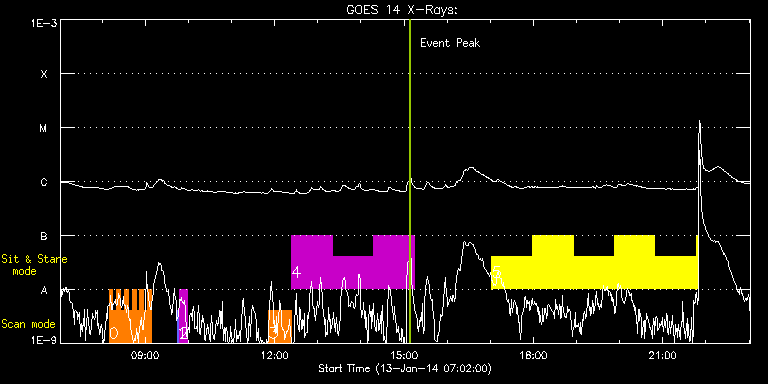This screenshot has width=768, height=384.
Task: Click the 1E-3 top axis label
Action: point(45,23)
